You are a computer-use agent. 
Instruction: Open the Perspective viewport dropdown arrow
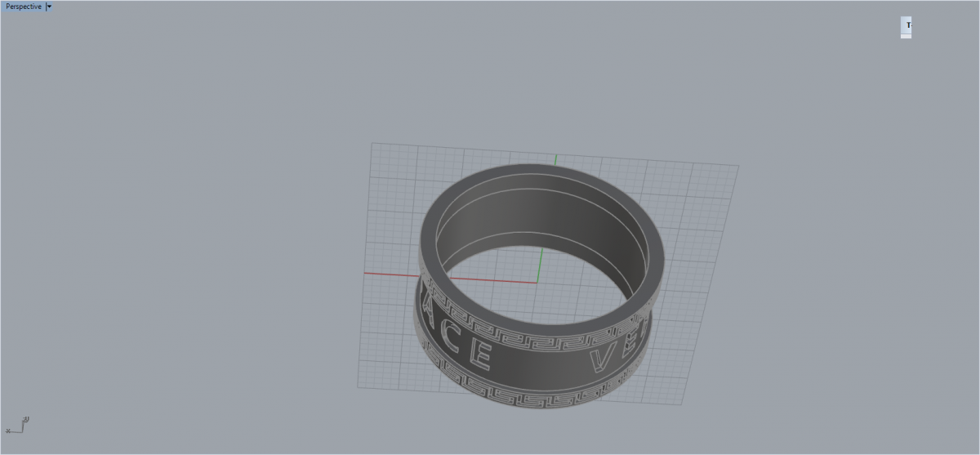pyautogui.click(x=49, y=7)
